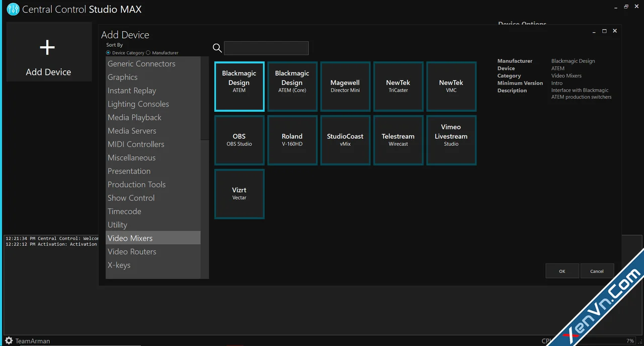Open Instant Replay category
The width and height of the screenshot is (644, 346).
(x=153, y=91)
